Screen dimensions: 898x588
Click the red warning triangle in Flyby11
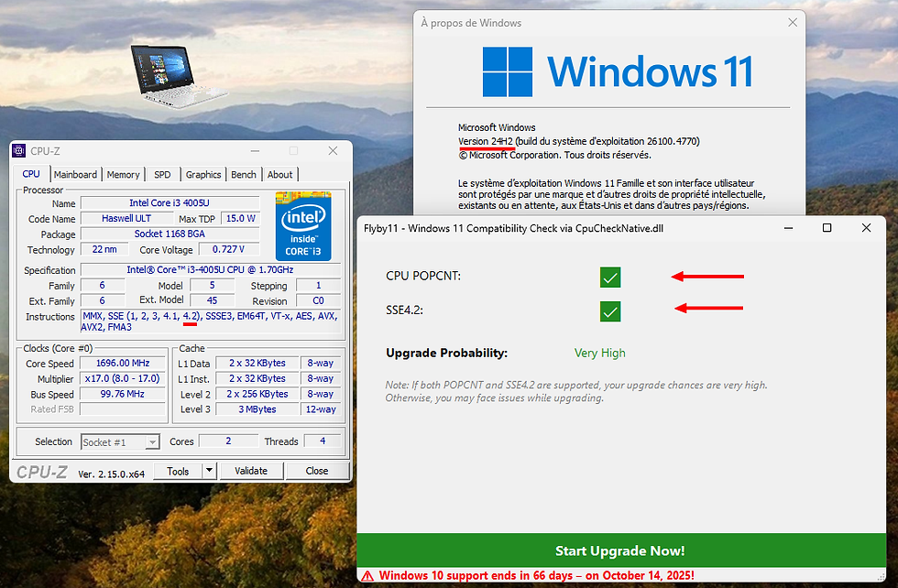[x=367, y=576]
